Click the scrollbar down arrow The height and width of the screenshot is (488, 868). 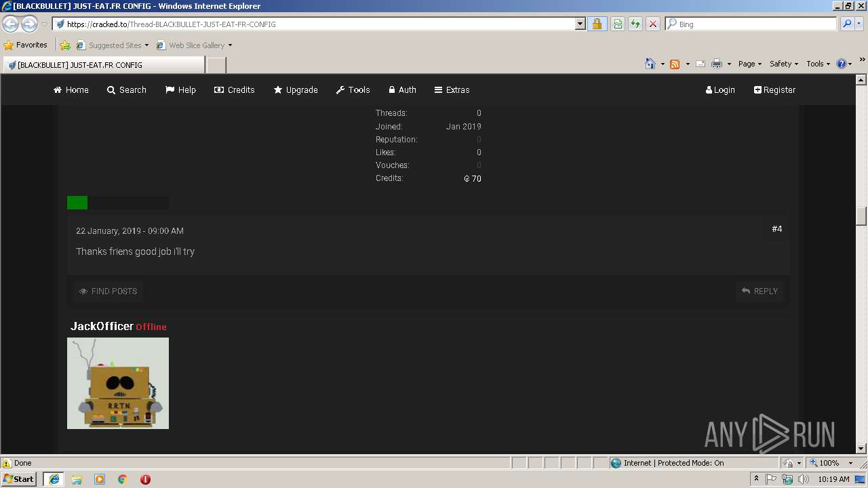pyautogui.click(x=861, y=448)
